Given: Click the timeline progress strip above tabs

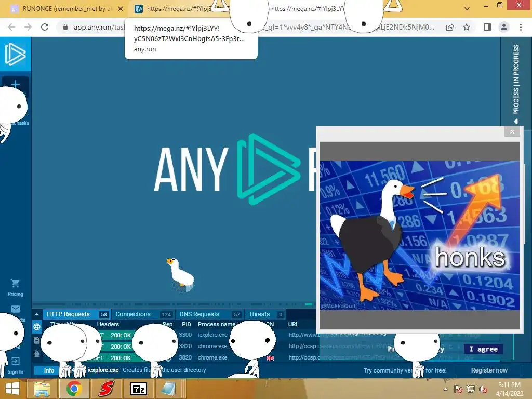Looking at the screenshot, I should click(x=173, y=304).
